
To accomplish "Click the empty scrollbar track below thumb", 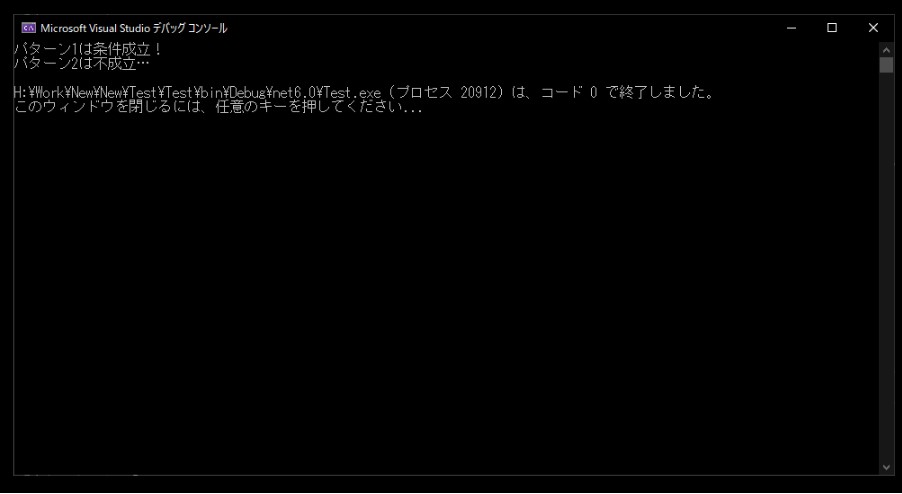I will 886,265.
